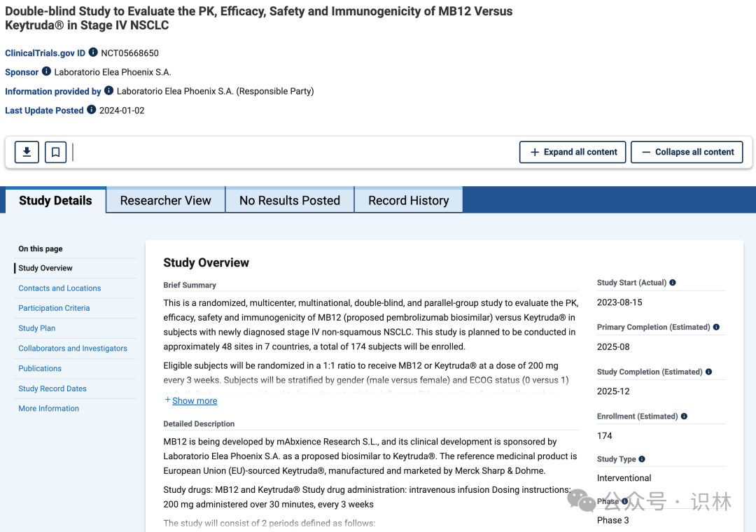Image resolution: width=756 pixels, height=532 pixels.
Task: Click the Brief Summary subheading
Action: pos(190,285)
